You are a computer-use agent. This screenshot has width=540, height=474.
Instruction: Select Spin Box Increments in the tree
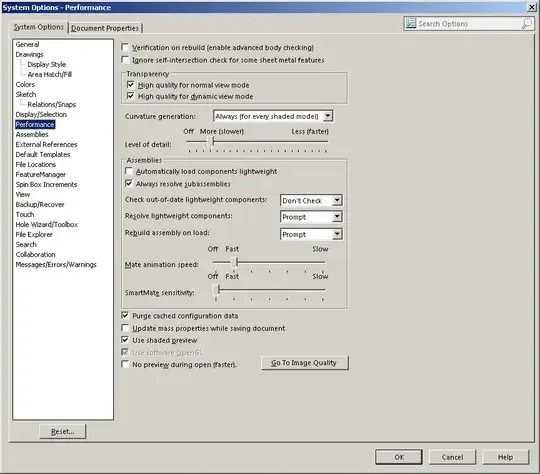(x=46, y=184)
